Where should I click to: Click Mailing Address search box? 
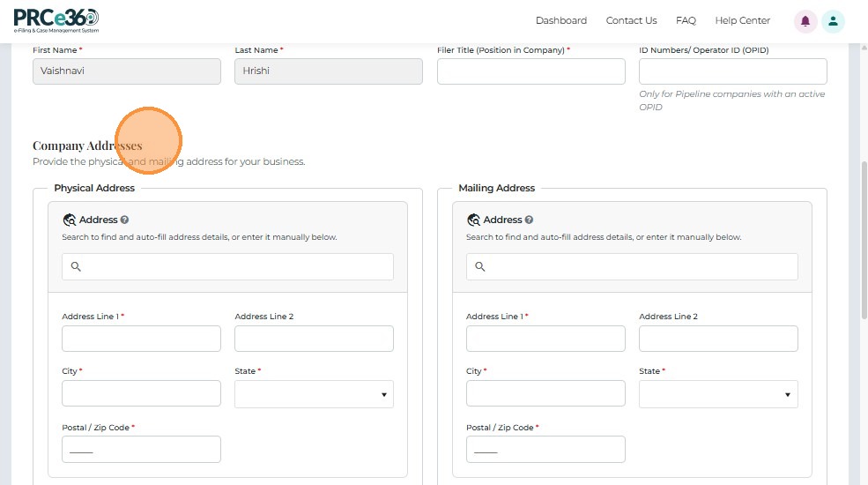pos(632,267)
